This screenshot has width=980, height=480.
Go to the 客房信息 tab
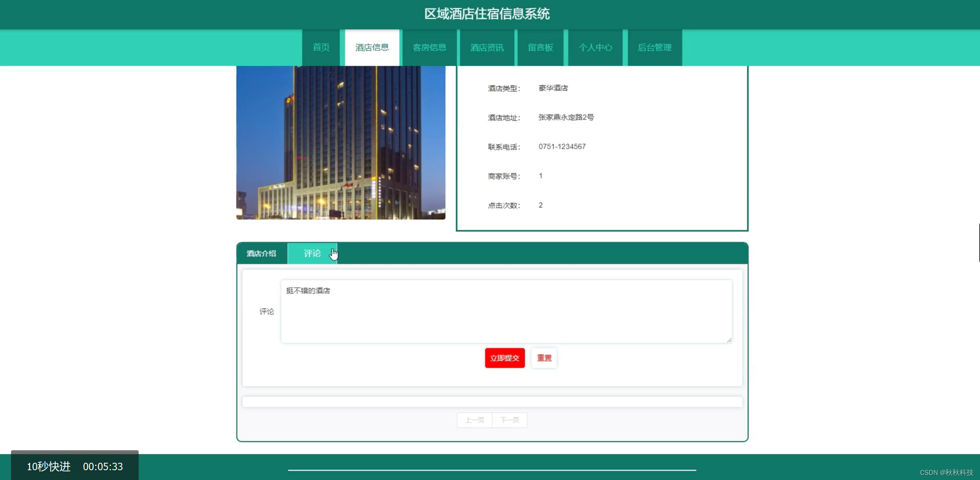click(429, 47)
